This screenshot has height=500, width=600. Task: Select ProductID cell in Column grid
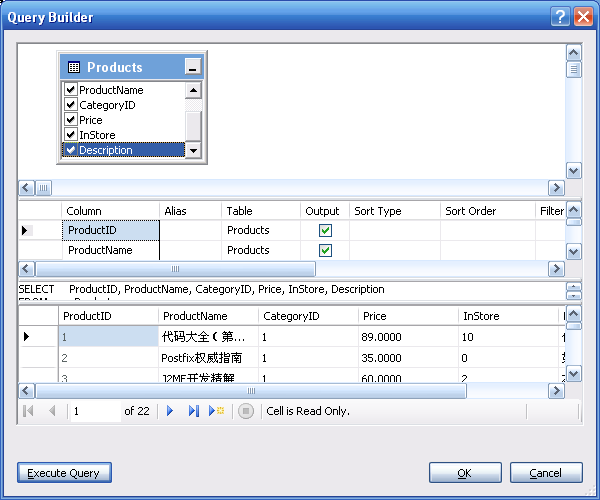click(x=111, y=230)
